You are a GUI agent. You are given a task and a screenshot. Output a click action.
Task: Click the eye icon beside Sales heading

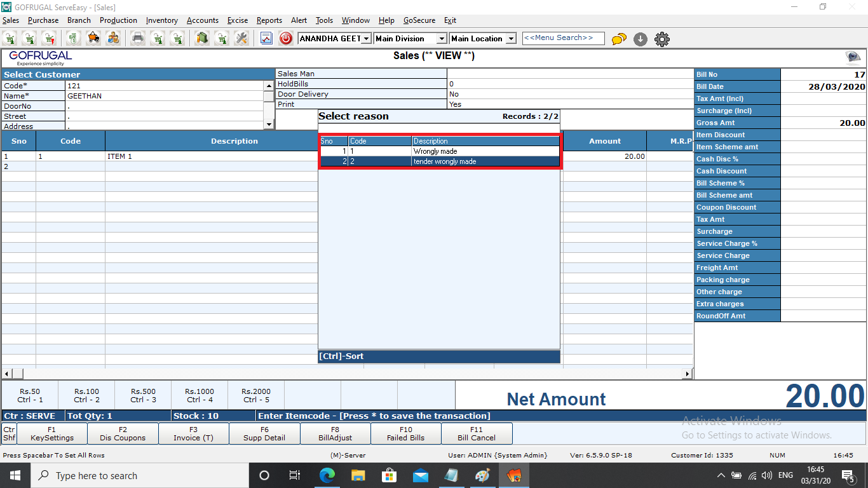[853, 57]
